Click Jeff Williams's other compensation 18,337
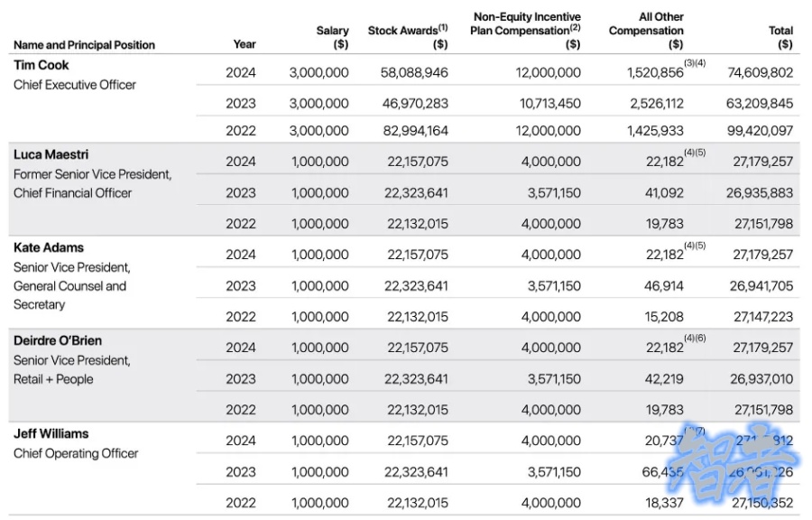This screenshot has width=812, height=520. (x=664, y=502)
